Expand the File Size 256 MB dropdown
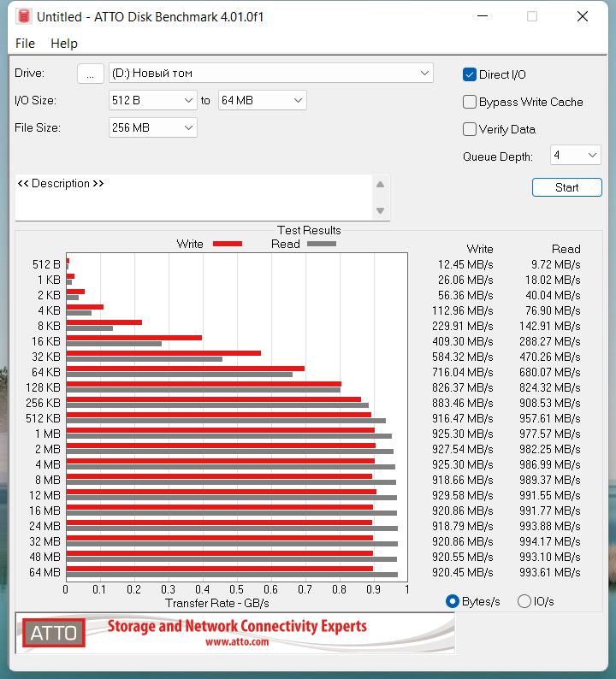Viewport: 616px width, 679px height. [x=153, y=127]
